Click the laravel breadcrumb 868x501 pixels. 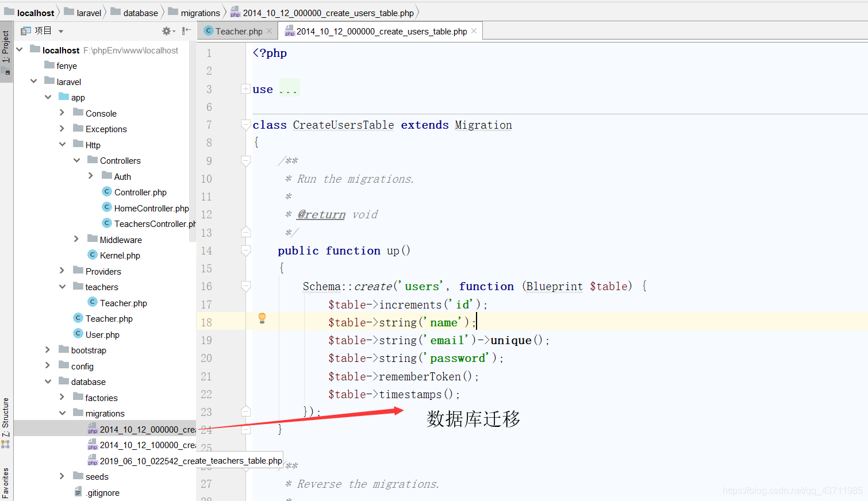point(83,13)
